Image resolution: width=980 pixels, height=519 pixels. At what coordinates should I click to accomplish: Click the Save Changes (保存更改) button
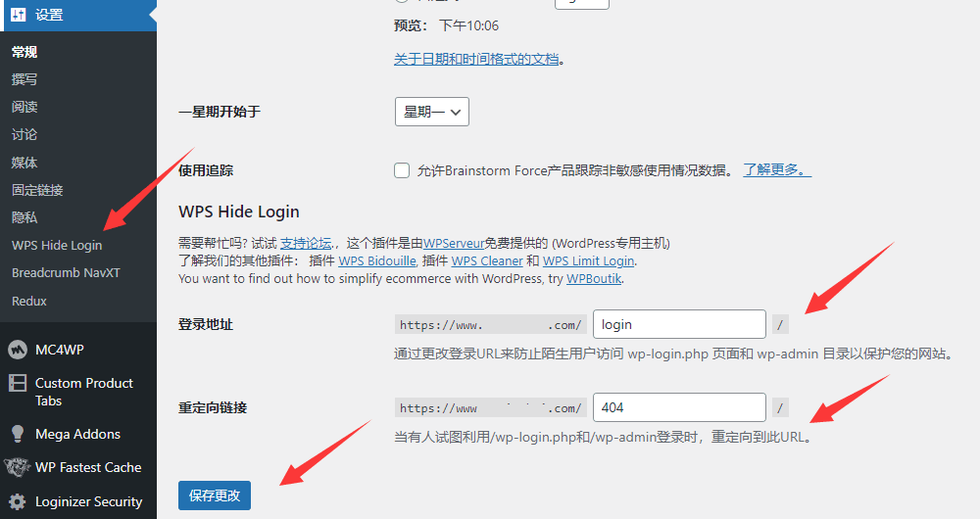coord(215,495)
